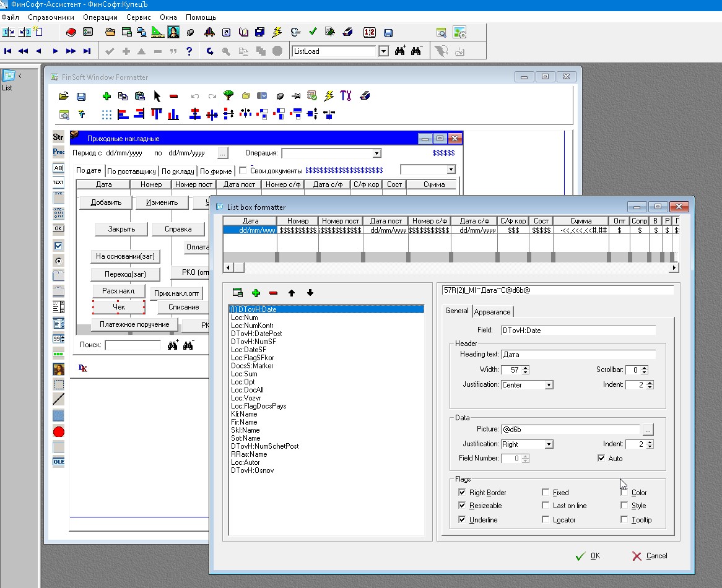Image resolution: width=722 pixels, height=588 pixels.
Task: Click the grid dots icon in Window Formatter
Action: point(107,115)
